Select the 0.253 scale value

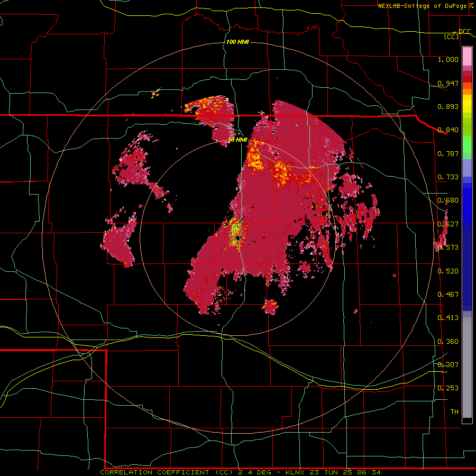click(448, 388)
